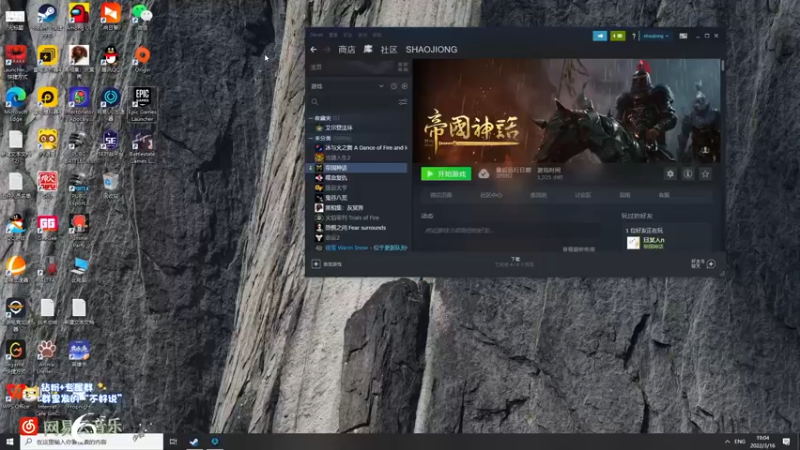Go forward with Steam's right arrow
The image size is (800, 450).
[x=327, y=49]
